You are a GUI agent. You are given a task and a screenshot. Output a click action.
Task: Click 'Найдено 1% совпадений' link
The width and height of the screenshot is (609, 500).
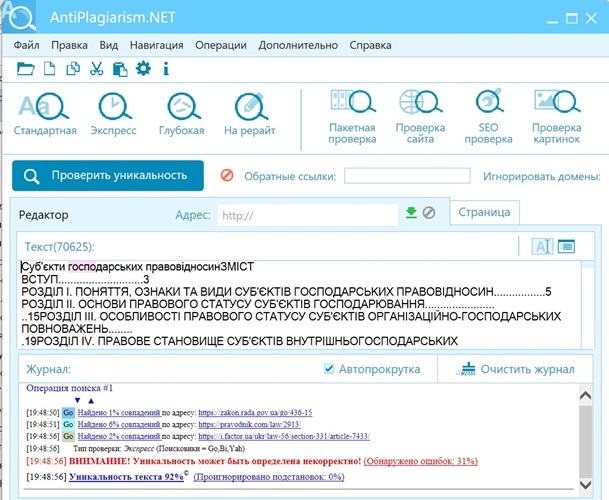(x=119, y=413)
